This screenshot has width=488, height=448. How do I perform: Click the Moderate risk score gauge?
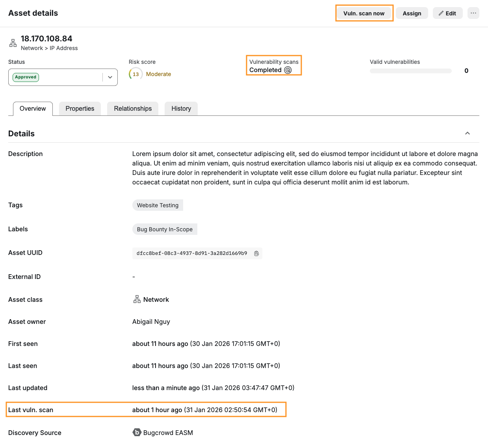point(135,73)
